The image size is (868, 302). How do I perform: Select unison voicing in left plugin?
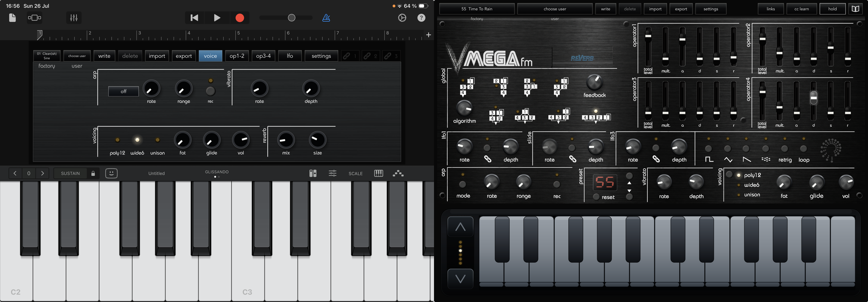pyautogui.click(x=157, y=140)
